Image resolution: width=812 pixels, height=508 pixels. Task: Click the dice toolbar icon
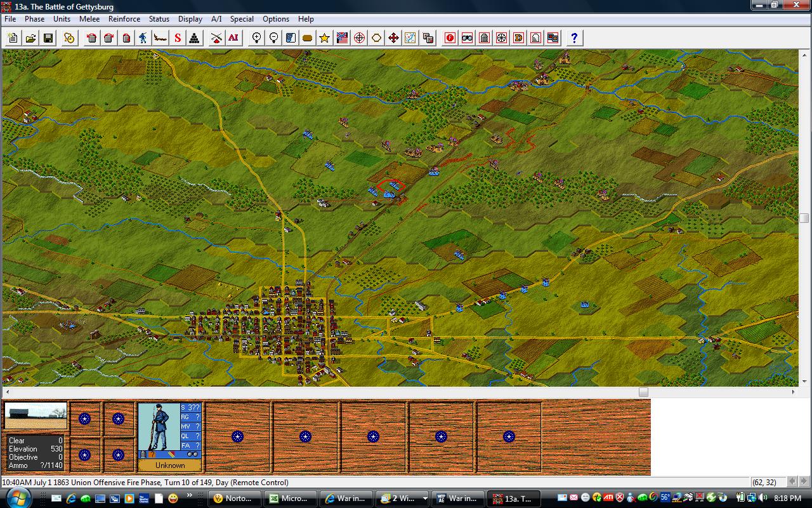click(x=428, y=38)
